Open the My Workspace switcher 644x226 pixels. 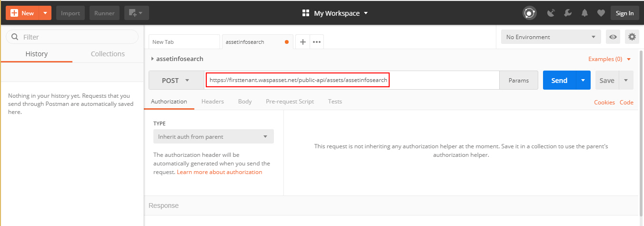tap(335, 13)
